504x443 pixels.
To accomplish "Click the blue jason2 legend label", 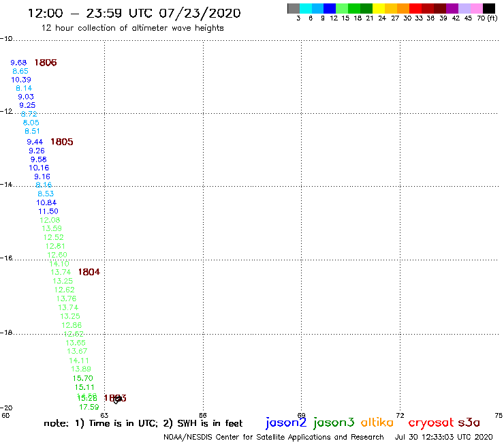I will pos(286,423).
